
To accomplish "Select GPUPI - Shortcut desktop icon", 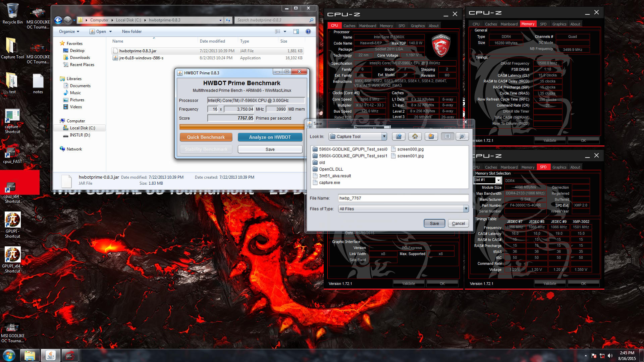I will coord(12,225).
